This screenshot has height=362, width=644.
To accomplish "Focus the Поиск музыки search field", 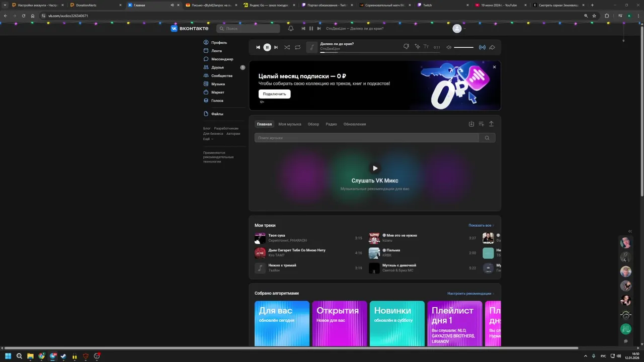I will pyautogui.click(x=367, y=138).
